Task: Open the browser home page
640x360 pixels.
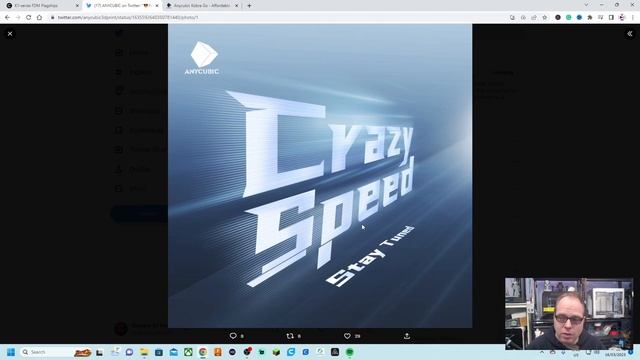Action: (x=39, y=18)
